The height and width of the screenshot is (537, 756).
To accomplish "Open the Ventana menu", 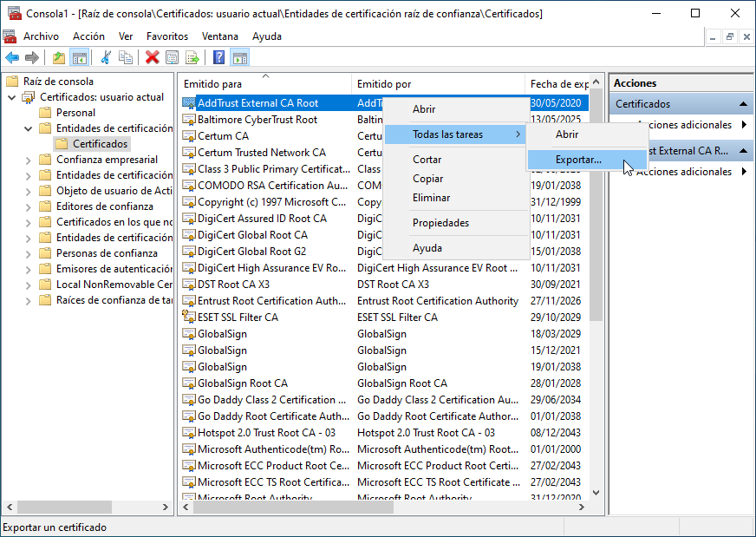I will (x=220, y=36).
